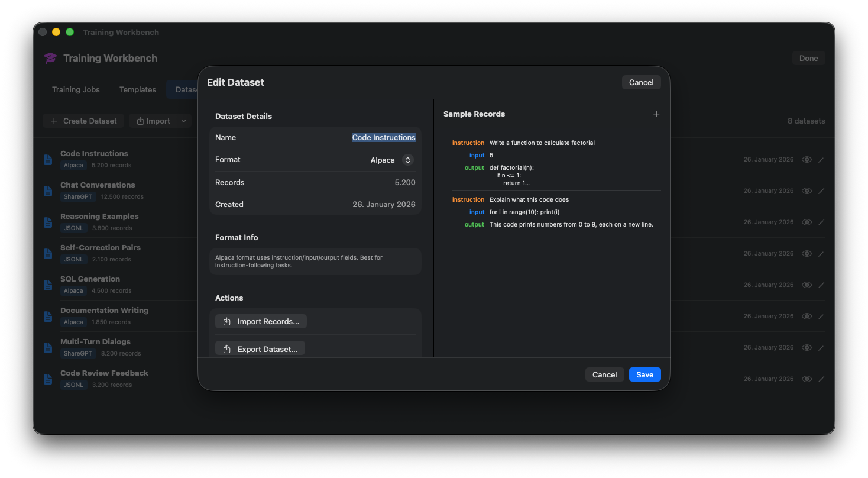The width and height of the screenshot is (868, 478).
Task: Click the pencil edit icon for Code Instructions
Action: (x=821, y=160)
